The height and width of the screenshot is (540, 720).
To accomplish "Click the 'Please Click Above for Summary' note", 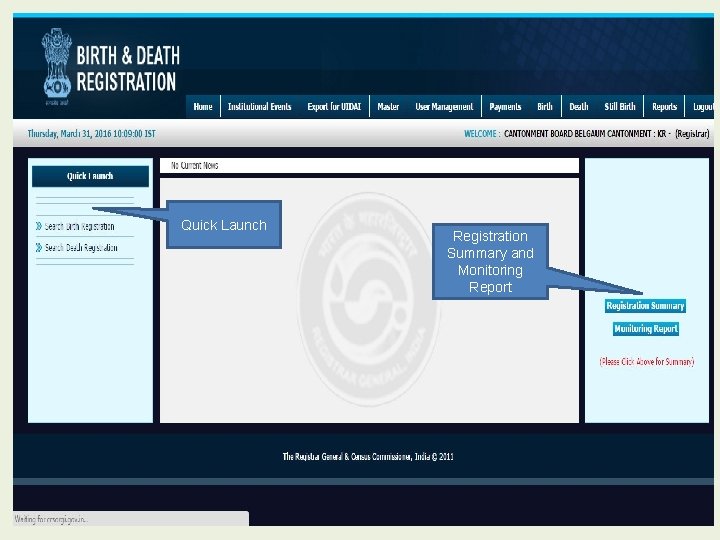I will (647, 362).
